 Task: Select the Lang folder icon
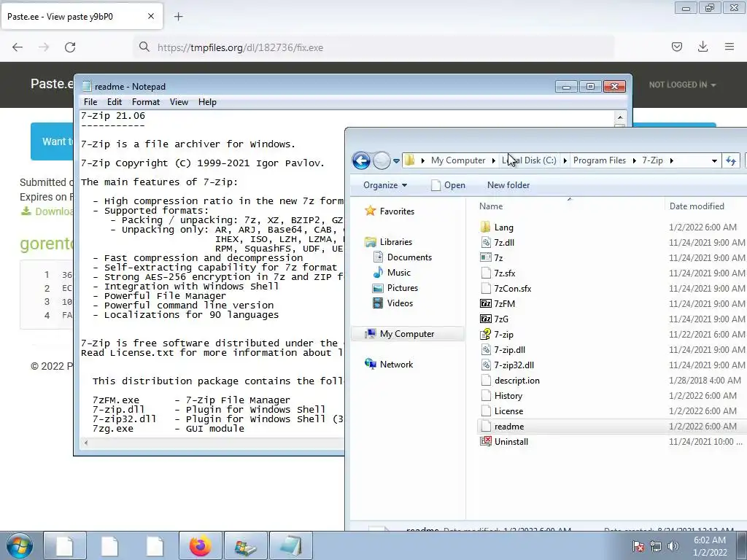[485, 227]
